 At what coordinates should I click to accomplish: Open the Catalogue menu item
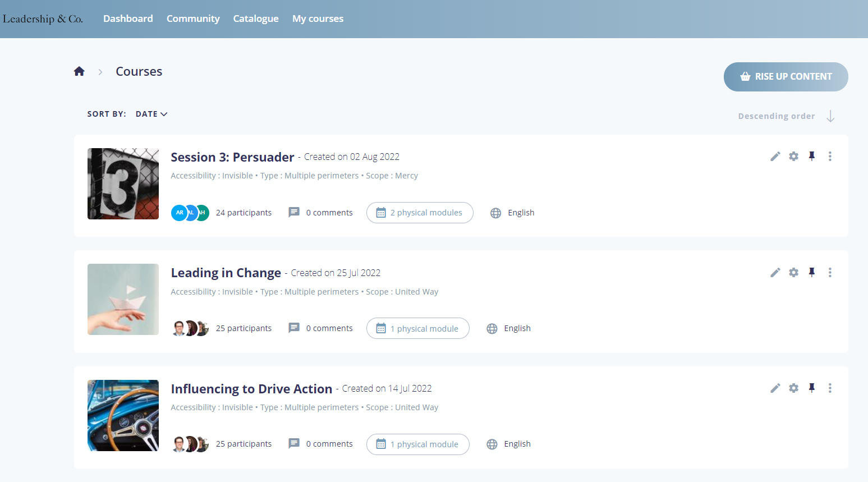pyautogui.click(x=256, y=19)
